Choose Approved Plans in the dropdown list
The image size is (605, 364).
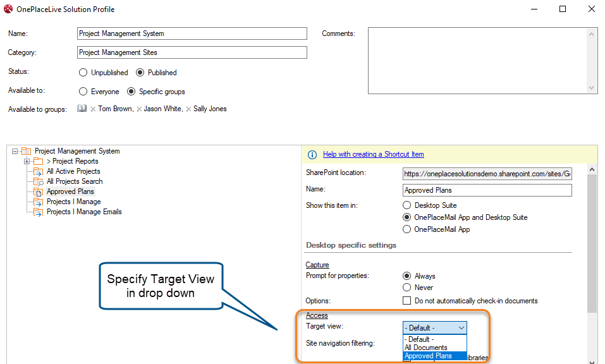point(429,356)
